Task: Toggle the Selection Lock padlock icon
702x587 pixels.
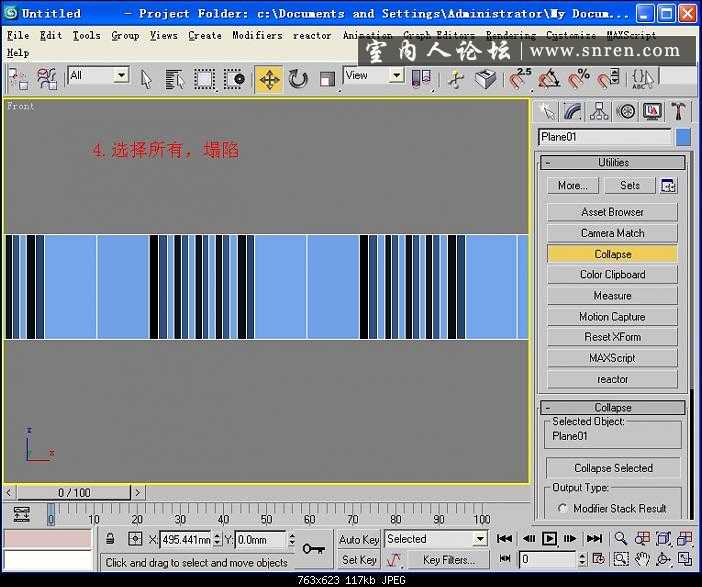Action: (x=110, y=539)
